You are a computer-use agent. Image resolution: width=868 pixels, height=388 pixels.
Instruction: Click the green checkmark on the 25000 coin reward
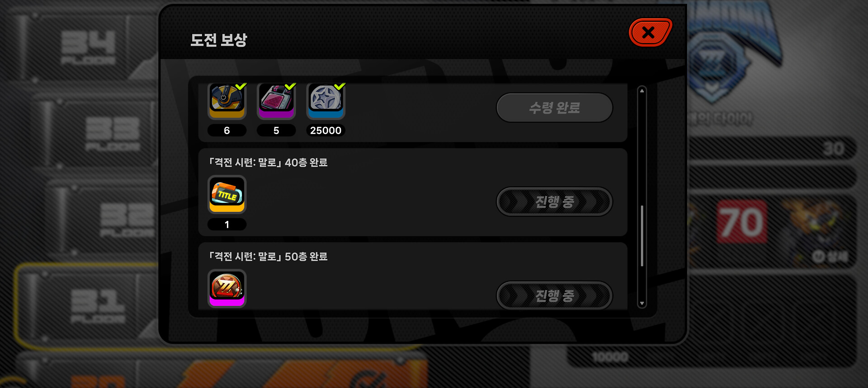[x=340, y=86]
